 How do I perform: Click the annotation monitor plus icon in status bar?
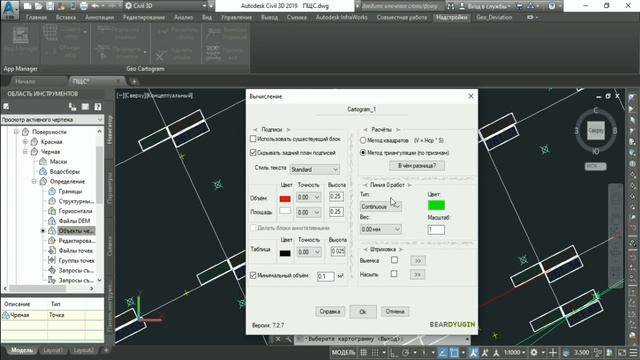click(553, 352)
